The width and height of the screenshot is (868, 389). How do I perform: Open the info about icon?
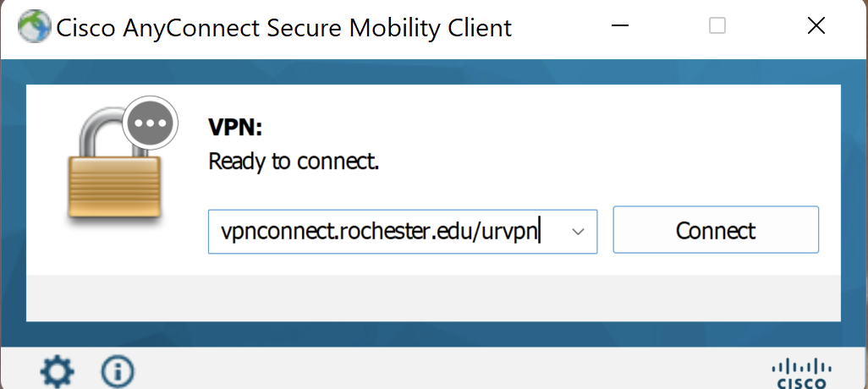118,371
